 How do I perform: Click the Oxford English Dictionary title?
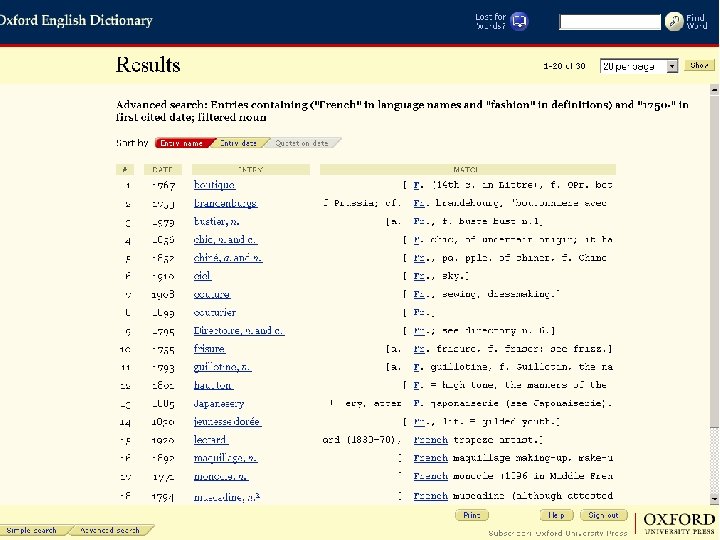(x=76, y=21)
